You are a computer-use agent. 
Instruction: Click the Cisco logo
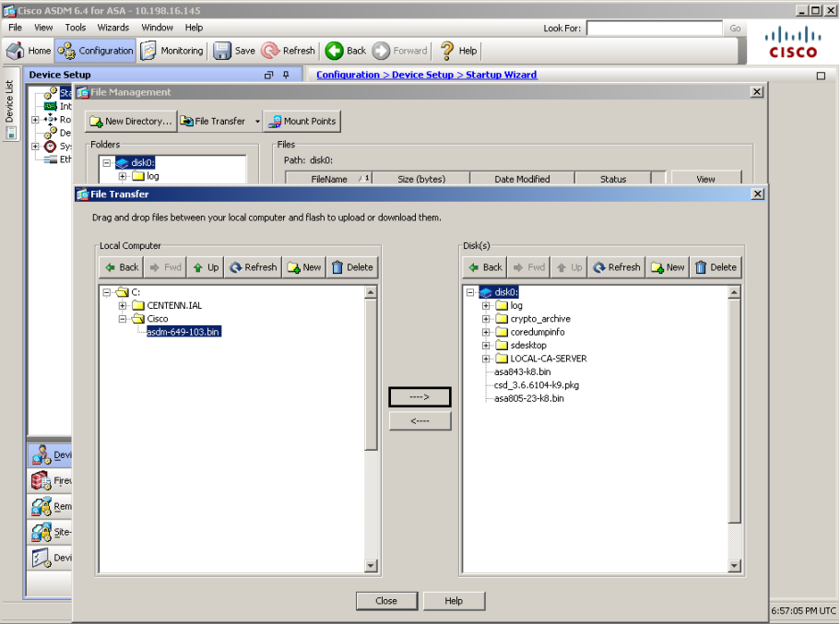tap(793, 42)
